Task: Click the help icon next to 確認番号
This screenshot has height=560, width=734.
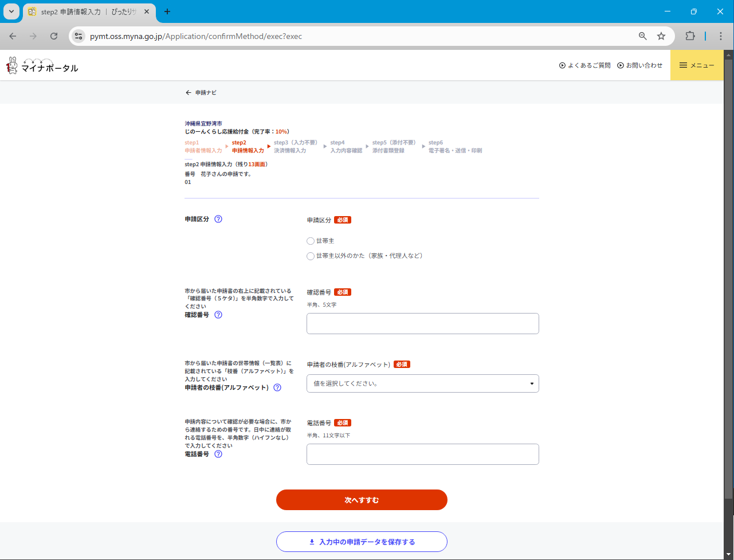Action: coord(218,315)
